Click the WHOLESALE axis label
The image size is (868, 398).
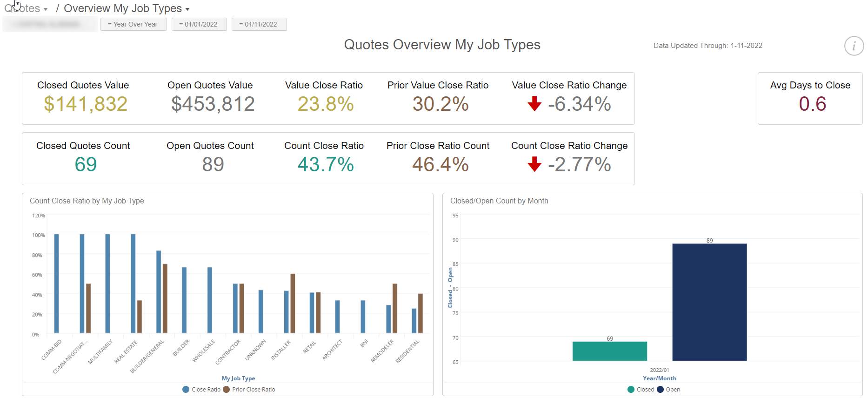[204, 351]
